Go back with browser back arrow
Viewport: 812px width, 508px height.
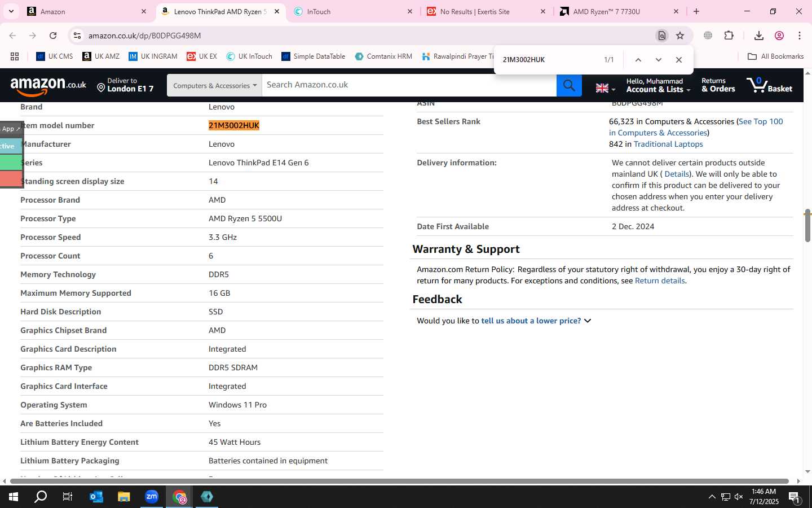(x=12, y=36)
